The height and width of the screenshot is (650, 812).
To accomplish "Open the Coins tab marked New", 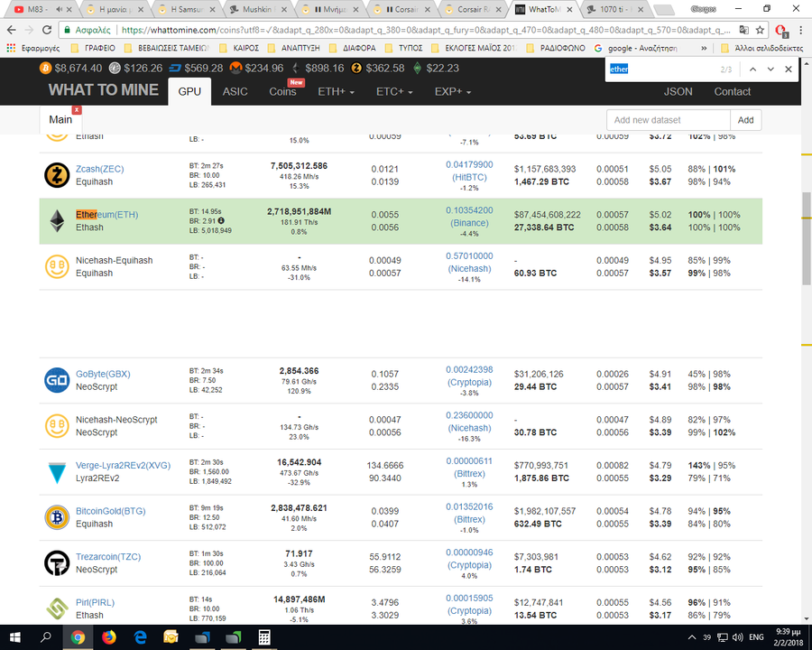I will (x=282, y=92).
